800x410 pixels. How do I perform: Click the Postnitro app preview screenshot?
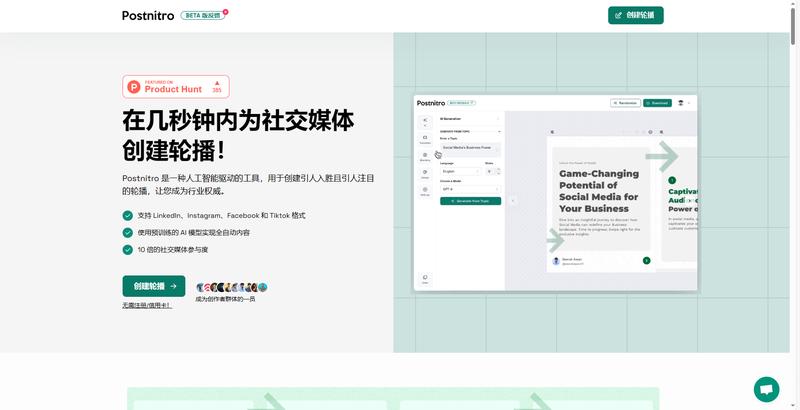555,193
